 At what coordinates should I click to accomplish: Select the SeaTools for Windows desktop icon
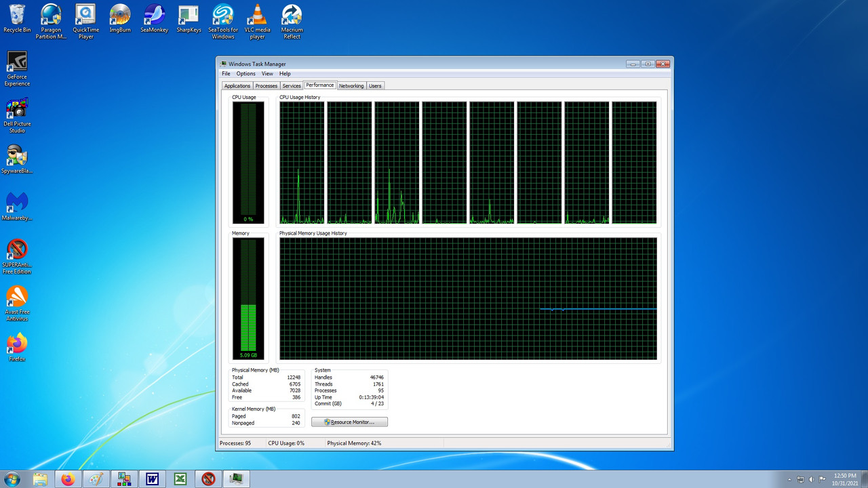click(x=223, y=21)
